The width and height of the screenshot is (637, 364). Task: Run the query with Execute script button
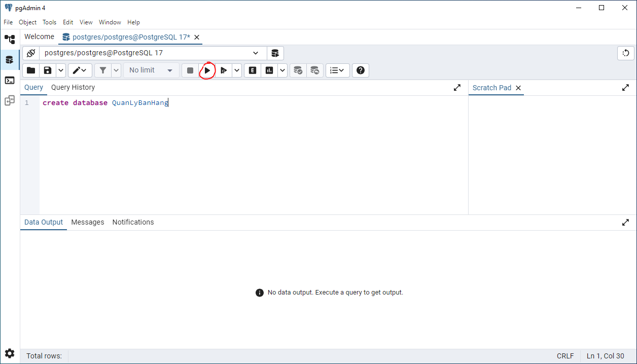(207, 70)
